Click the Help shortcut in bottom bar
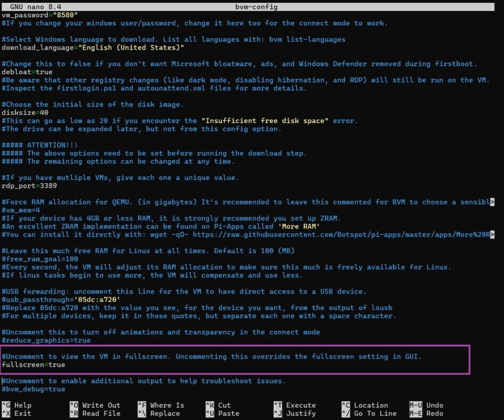 point(23,405)
